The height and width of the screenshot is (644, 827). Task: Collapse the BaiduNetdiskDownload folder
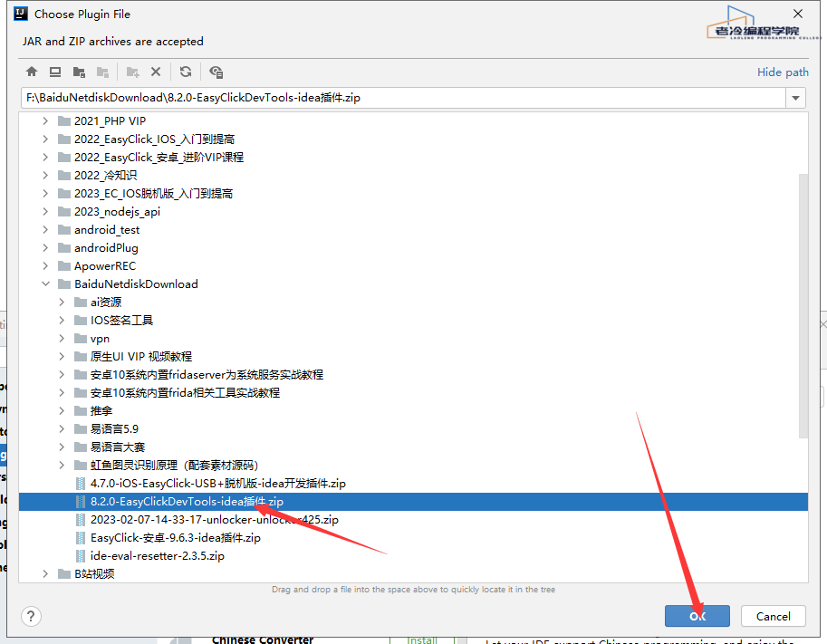[46, 284]
